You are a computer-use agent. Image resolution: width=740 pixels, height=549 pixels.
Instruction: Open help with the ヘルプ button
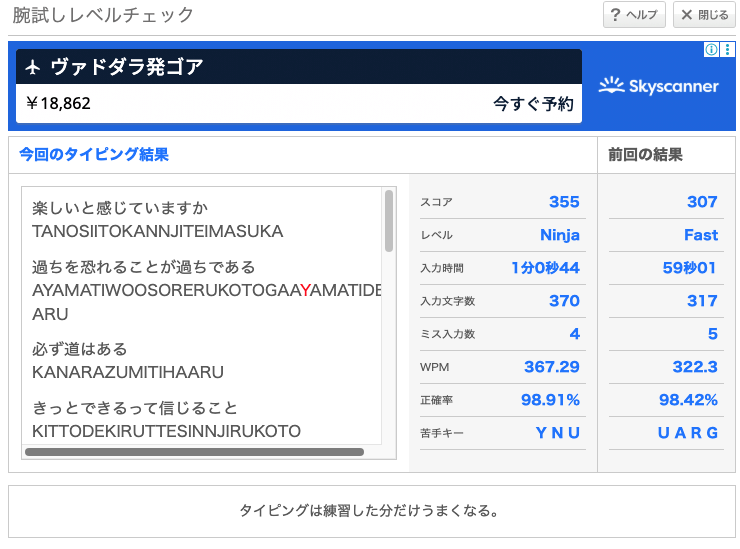coord(634,15)
